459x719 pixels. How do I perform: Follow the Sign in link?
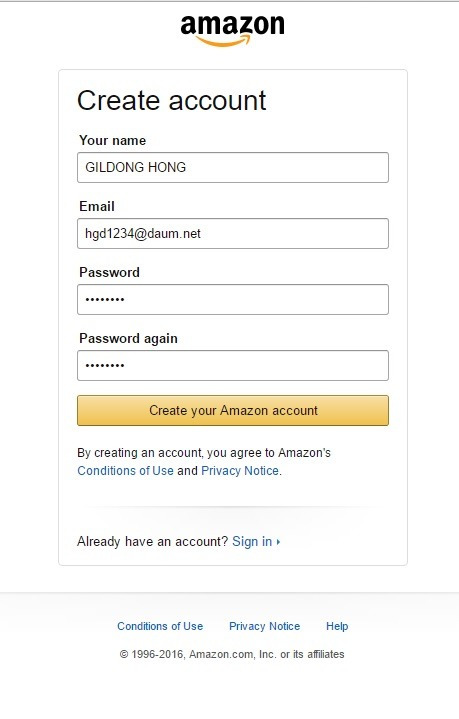[x=252, y=542]
